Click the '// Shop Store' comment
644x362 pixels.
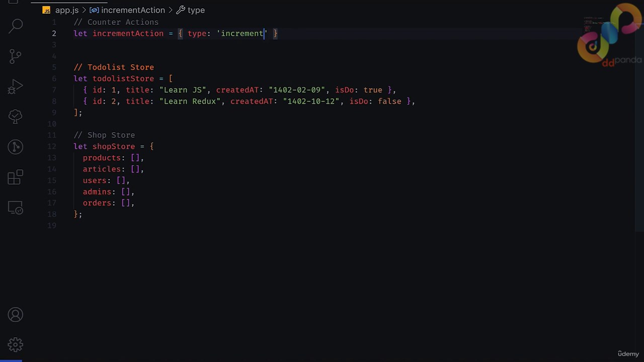(x=104, y=135)
